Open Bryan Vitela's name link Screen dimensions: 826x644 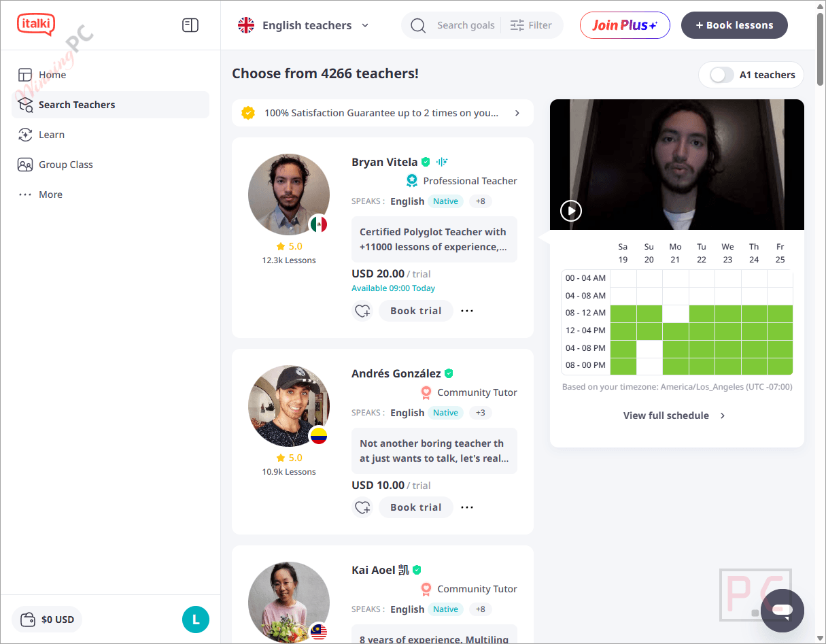click(385, 162)
